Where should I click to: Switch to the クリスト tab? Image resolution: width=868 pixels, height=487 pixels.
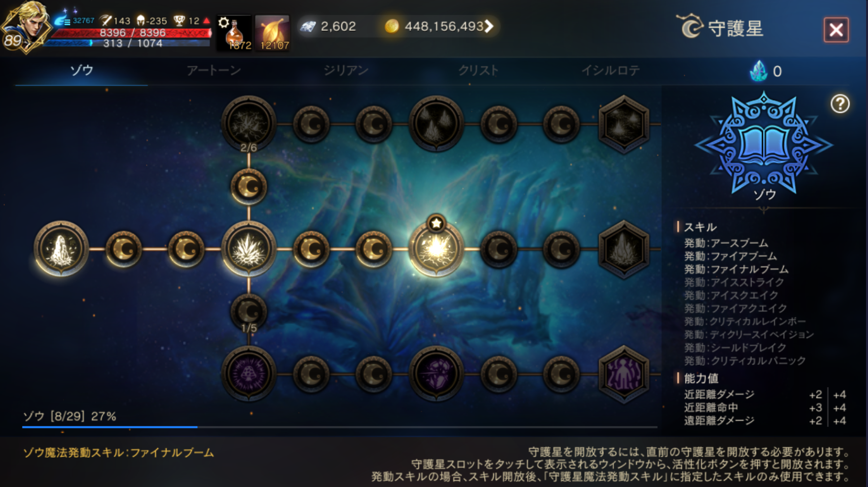click(478, 70)
